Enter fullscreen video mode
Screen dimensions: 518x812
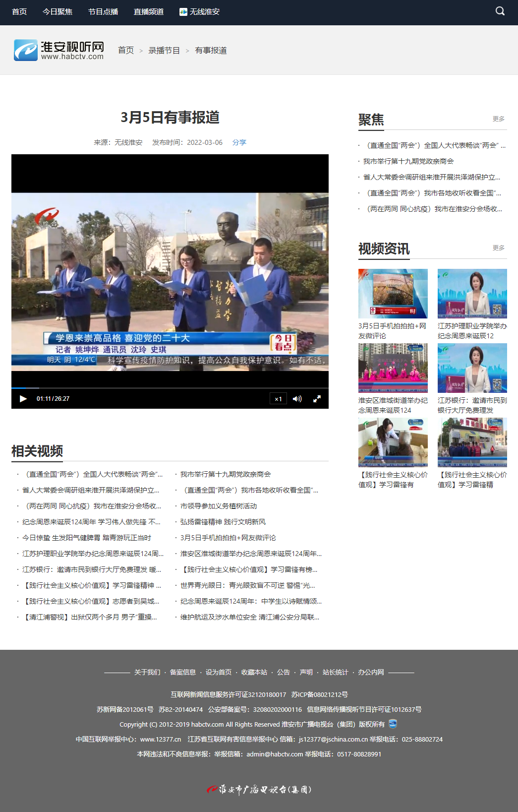[x=317, y=399]
